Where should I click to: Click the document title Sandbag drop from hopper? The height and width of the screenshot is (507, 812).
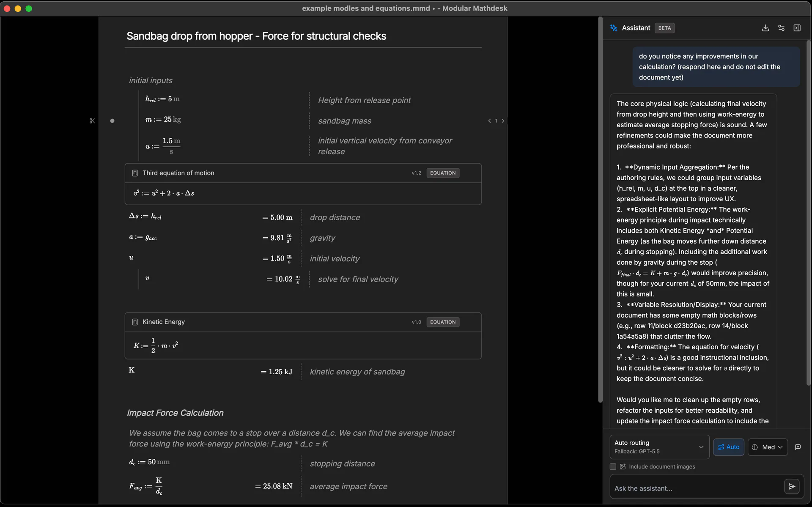[x=256, y=36]
